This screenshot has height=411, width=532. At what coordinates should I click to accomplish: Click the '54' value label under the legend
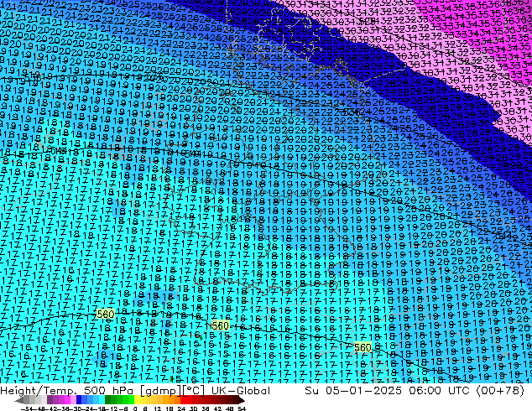[x=242, y=408]
